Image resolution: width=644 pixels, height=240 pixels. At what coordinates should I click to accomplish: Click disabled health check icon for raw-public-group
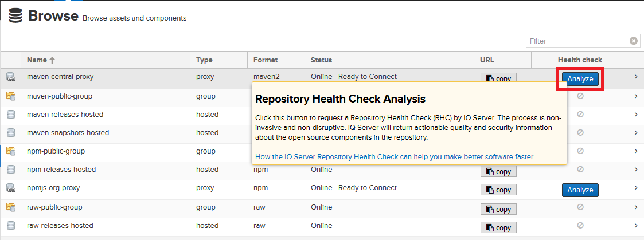pyautogui.click(x=580, y=207)
